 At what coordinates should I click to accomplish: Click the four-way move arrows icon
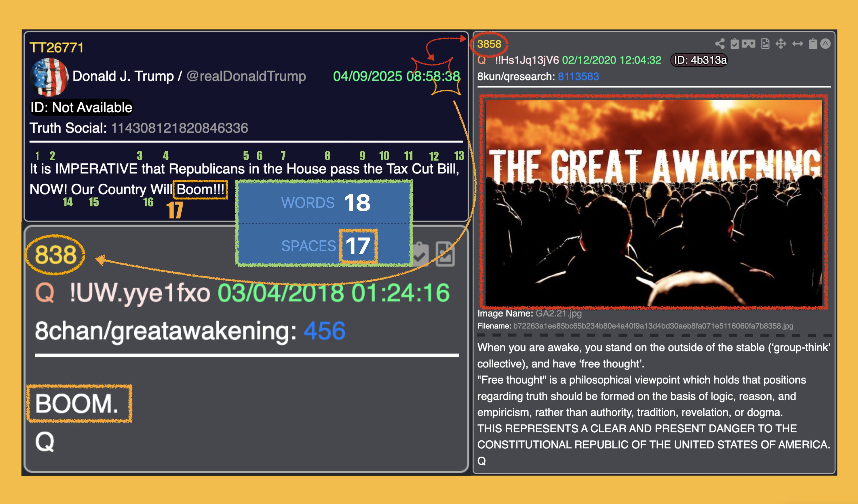tap(781, 44)
